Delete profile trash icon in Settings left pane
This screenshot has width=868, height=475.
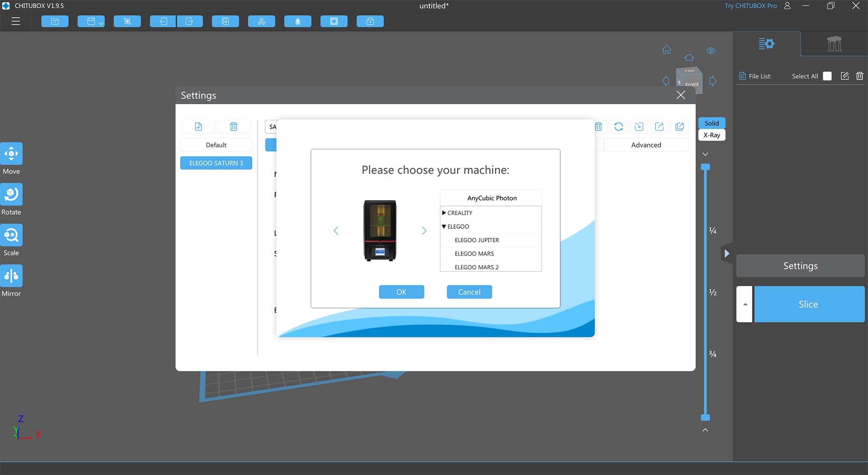tap(233, 126)
